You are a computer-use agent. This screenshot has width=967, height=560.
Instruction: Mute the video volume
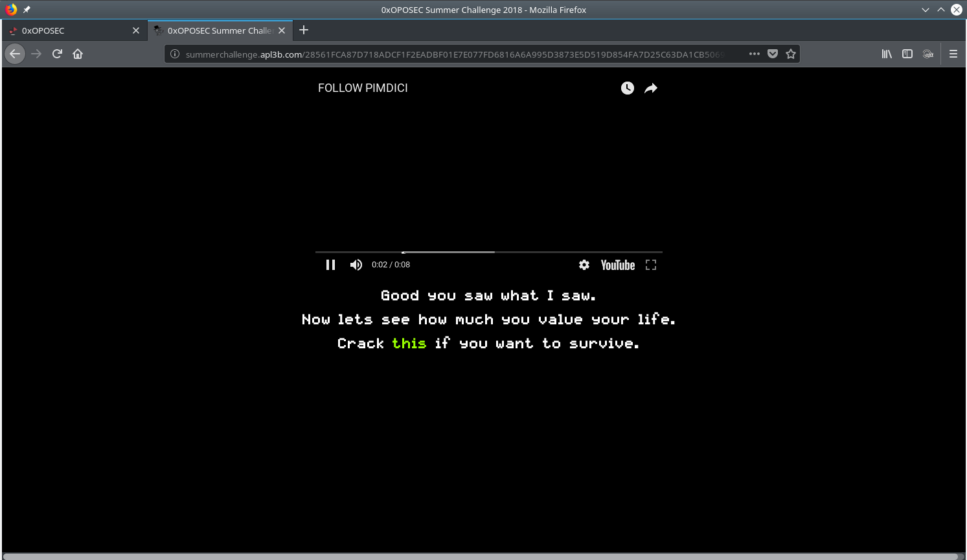coord(356,265)
